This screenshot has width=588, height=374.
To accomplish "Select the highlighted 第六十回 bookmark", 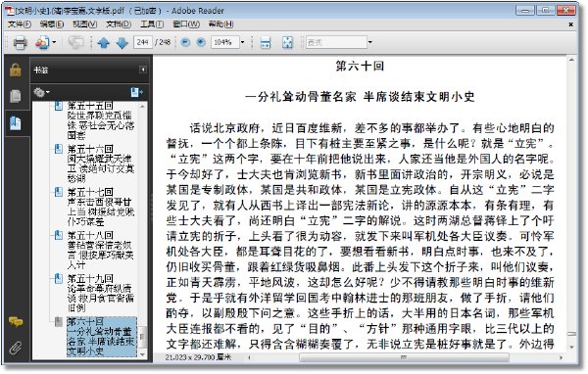I will [x=101, y=336].
